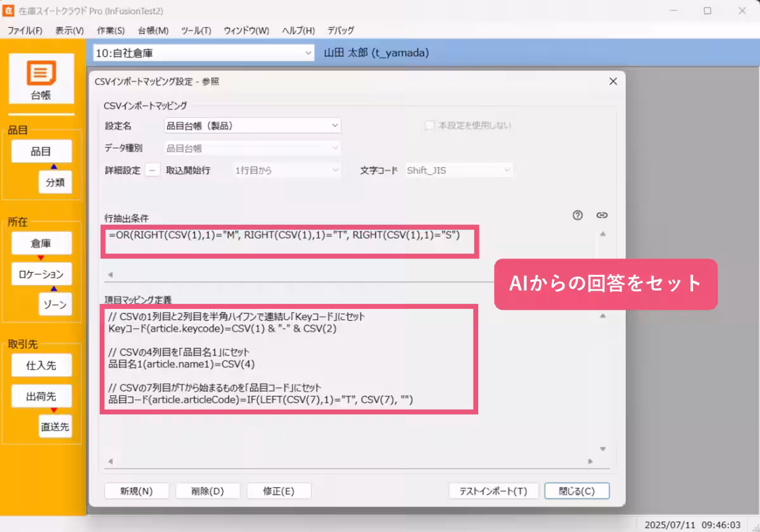The height and width of the screenshot is (532, 760).
Task: Click the help question-mark icon above 行抽出条件
Action: (577, 215)
